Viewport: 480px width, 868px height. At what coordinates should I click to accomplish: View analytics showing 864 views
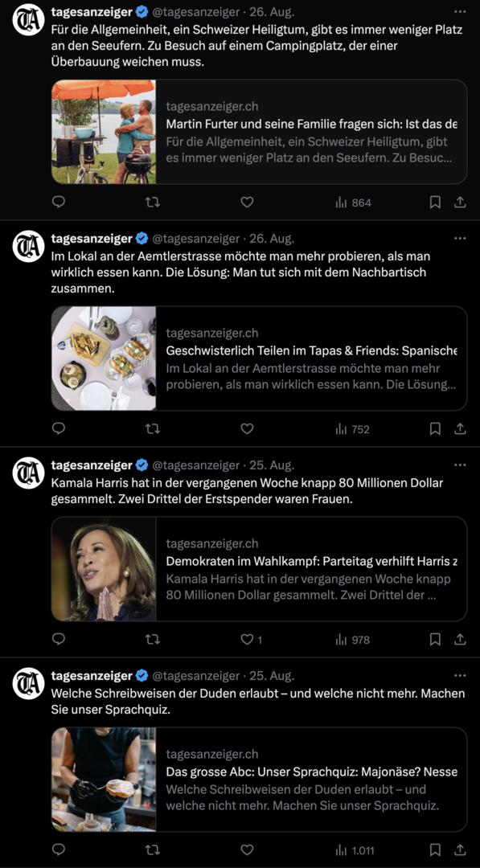tap(353, 203)
